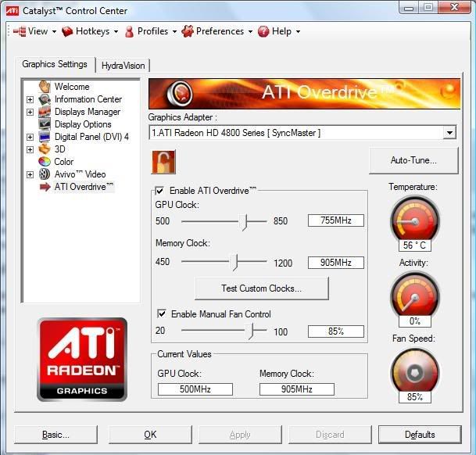The image size is (476, 455).
Task: Click the Discard button
Action: click(330, 435)
